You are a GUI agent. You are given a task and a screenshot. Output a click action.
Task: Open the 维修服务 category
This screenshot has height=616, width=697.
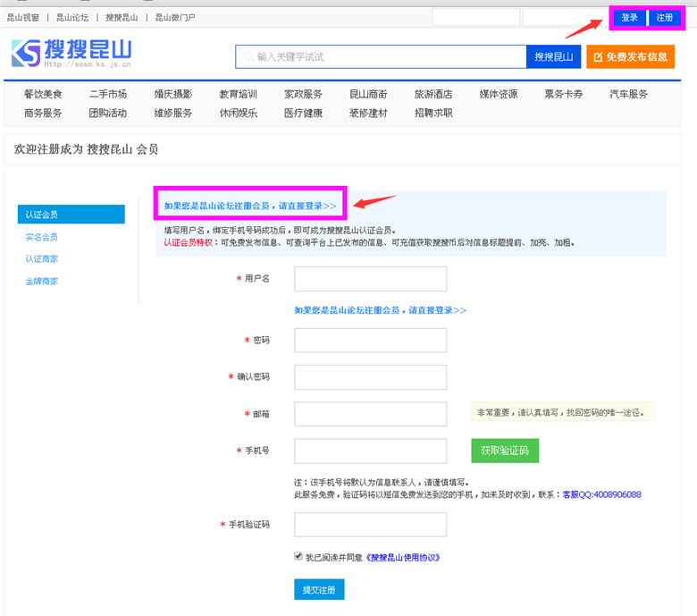click(173, 113)
